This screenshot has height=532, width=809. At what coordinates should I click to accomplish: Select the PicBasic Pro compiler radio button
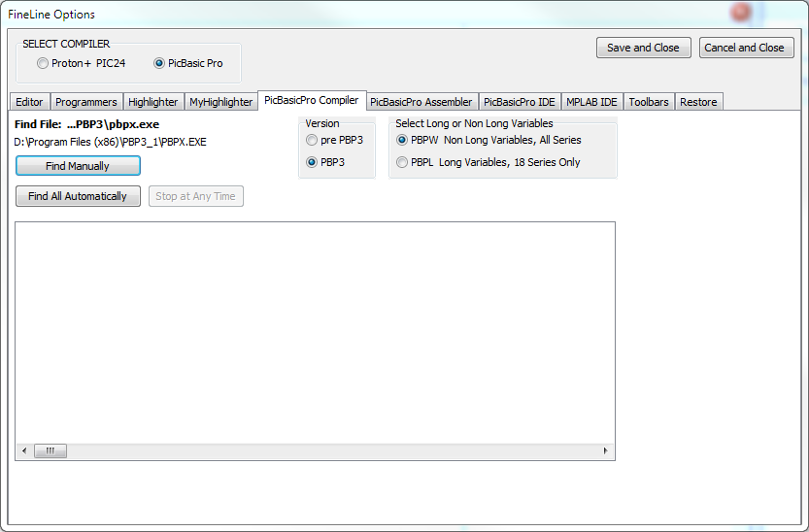pyautogui.click(x=159, y=63)
